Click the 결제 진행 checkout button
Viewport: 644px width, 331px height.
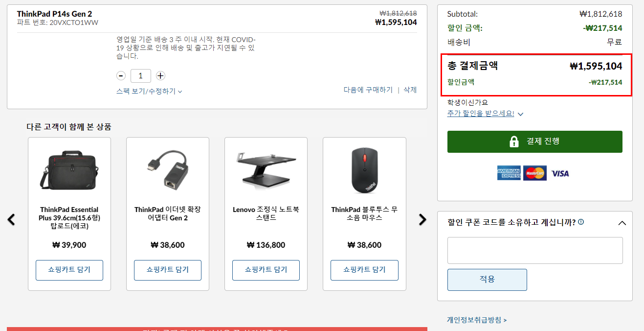point(535,142)
